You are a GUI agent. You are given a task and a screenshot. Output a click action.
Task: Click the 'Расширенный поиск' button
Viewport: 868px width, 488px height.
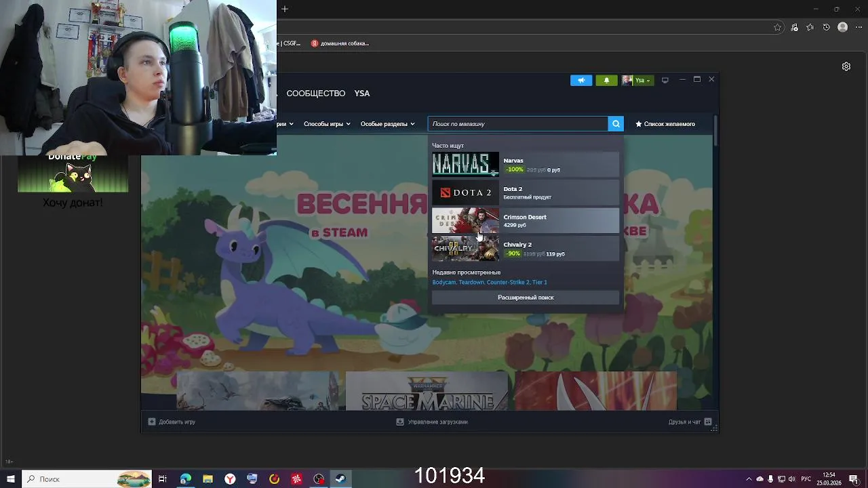(526, 298)
